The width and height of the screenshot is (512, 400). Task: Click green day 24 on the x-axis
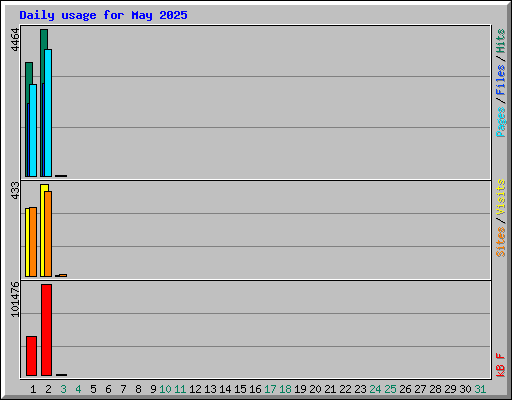[375, 389]
